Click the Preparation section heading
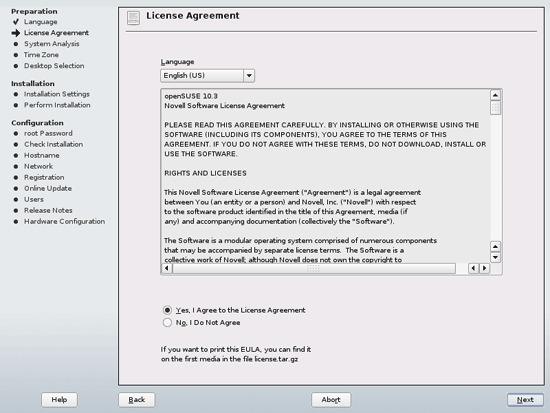Screen dimensions: 550x413 (34, 11)
